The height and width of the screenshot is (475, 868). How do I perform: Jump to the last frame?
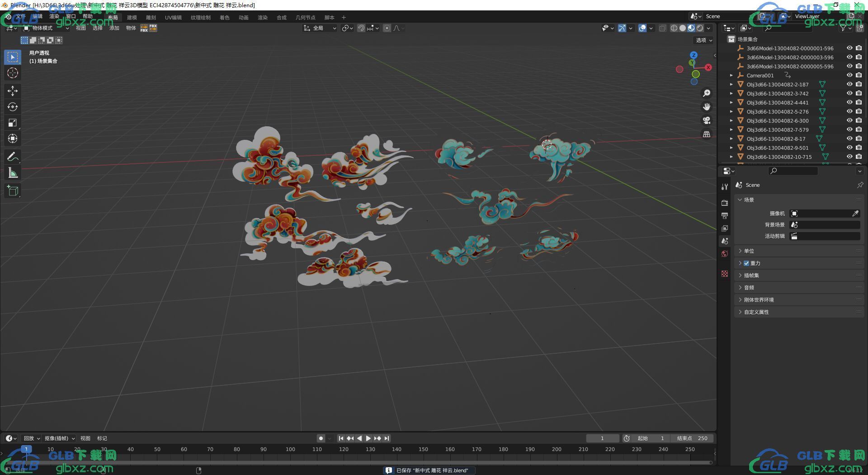tap(387, 438)
